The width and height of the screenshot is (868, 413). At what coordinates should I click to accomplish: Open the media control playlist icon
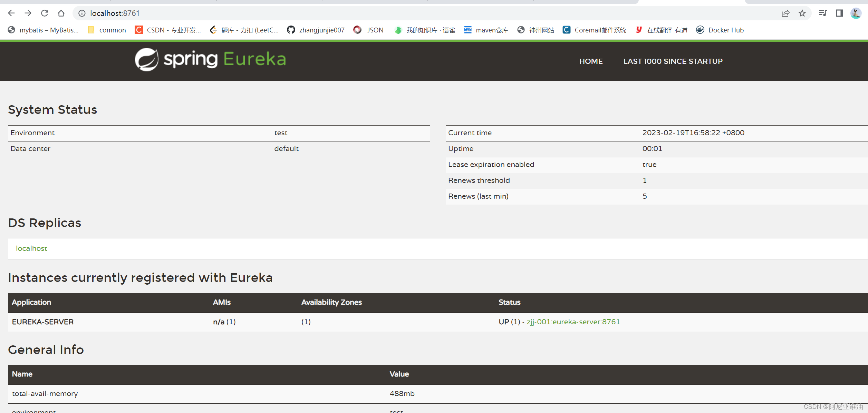coord(823,13)
